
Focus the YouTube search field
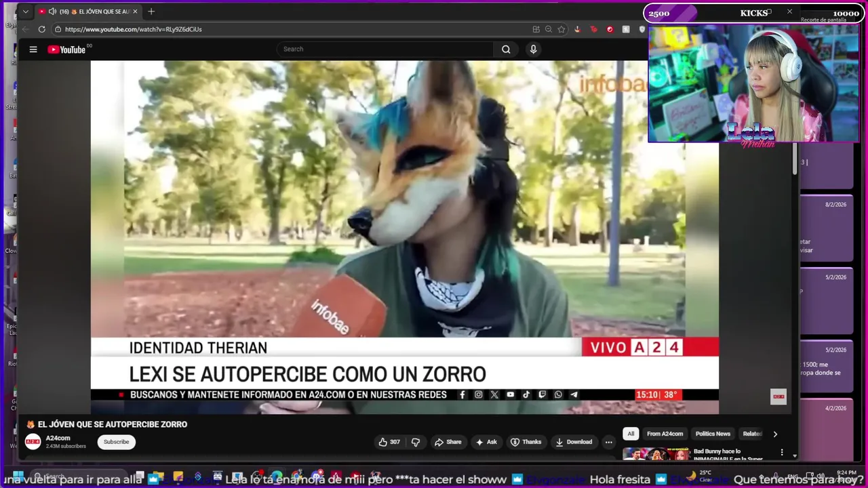click(385, 49)
